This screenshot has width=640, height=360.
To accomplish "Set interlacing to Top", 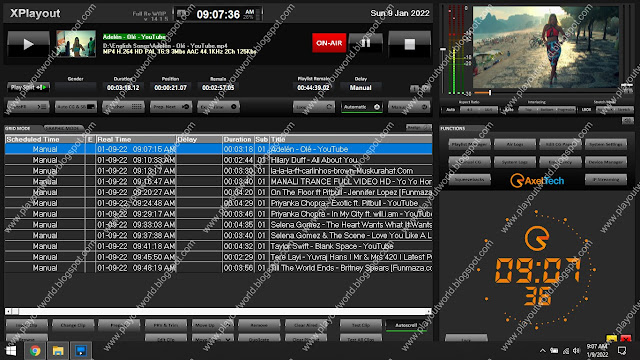I will tap(528, 109).
